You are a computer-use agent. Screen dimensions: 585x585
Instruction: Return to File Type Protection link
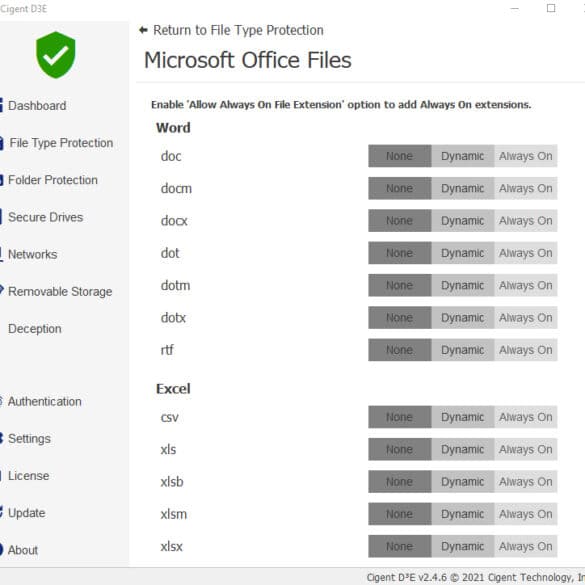click(x=238, y=30)
